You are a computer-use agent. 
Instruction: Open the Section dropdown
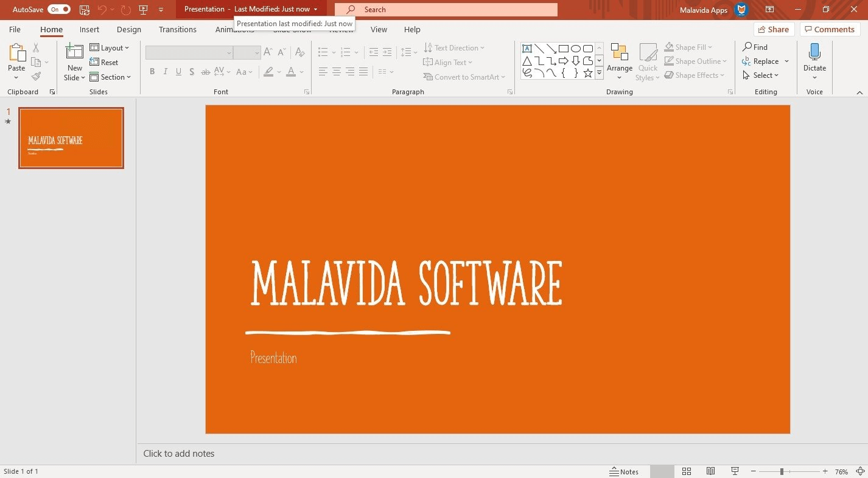tap(110, 77)
